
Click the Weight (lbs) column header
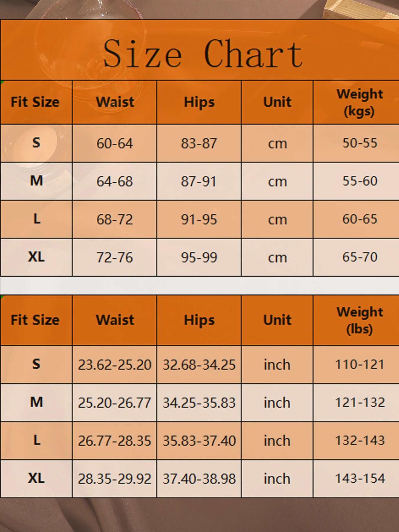click(x=359, y=320)
